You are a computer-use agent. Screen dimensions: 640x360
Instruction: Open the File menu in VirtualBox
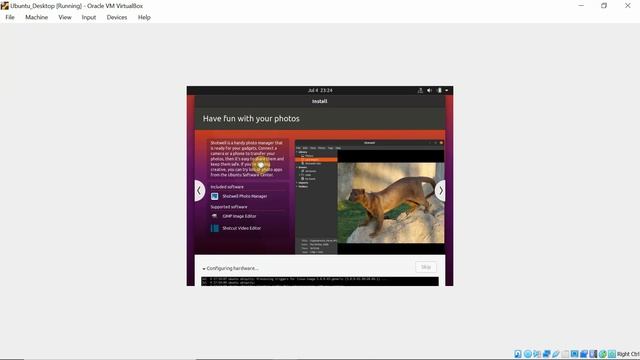click(x=10, y=17)
